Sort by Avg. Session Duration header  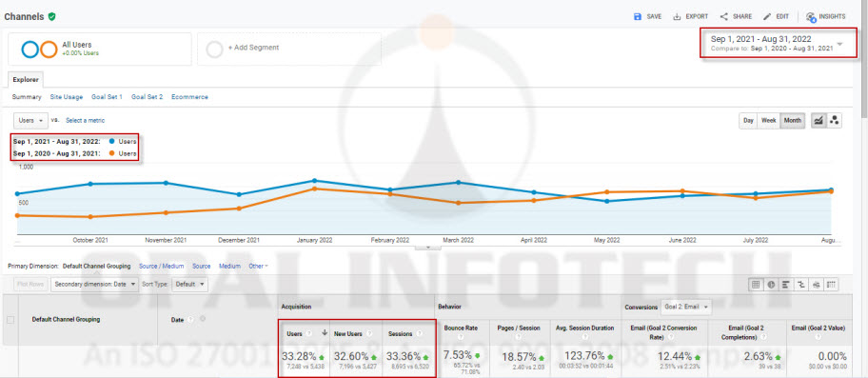tap(585, 328)
